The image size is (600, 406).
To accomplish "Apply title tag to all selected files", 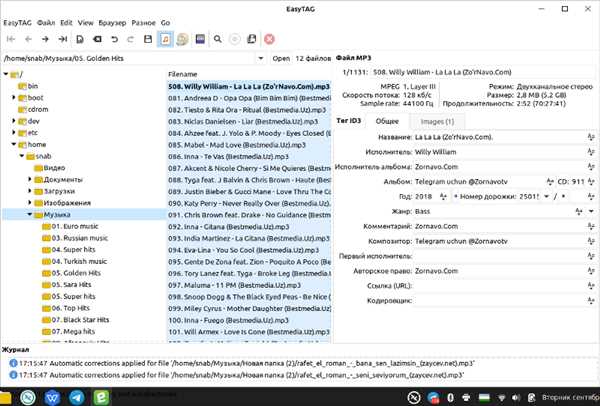I will point(591,137).
